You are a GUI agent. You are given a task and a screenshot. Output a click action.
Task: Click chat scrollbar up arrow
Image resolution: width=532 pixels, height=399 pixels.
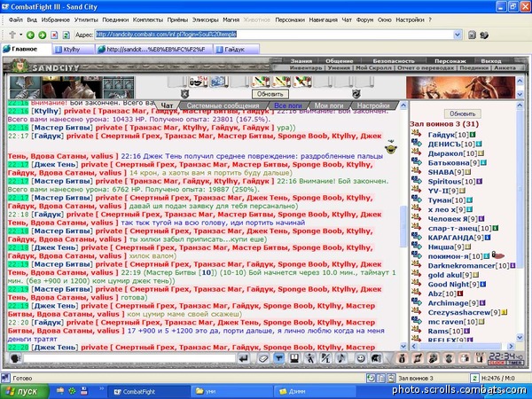coord(403,106)
